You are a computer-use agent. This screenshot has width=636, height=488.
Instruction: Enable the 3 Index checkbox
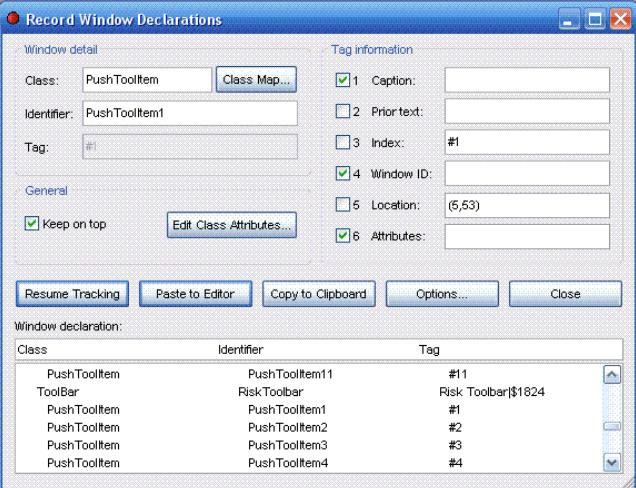click(343, 142)
